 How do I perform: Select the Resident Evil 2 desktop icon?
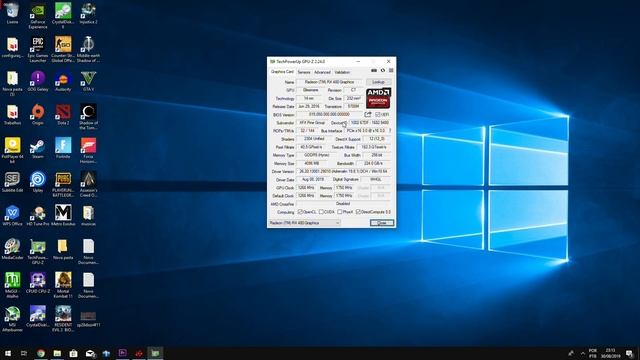(x=63, y=320)
